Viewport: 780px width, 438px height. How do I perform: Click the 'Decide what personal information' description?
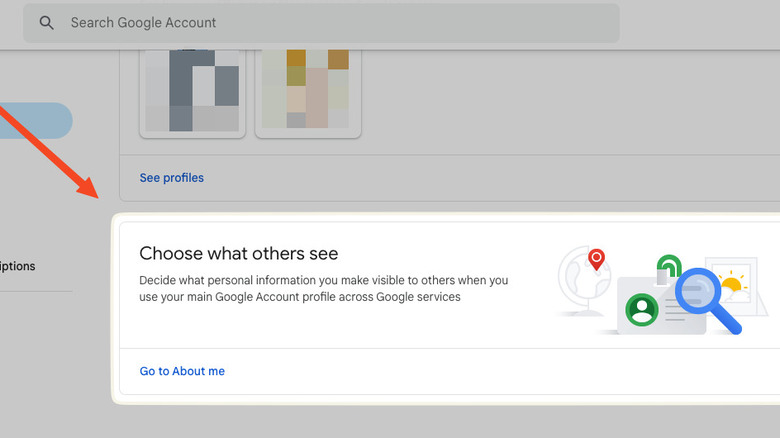pos(323,288)
